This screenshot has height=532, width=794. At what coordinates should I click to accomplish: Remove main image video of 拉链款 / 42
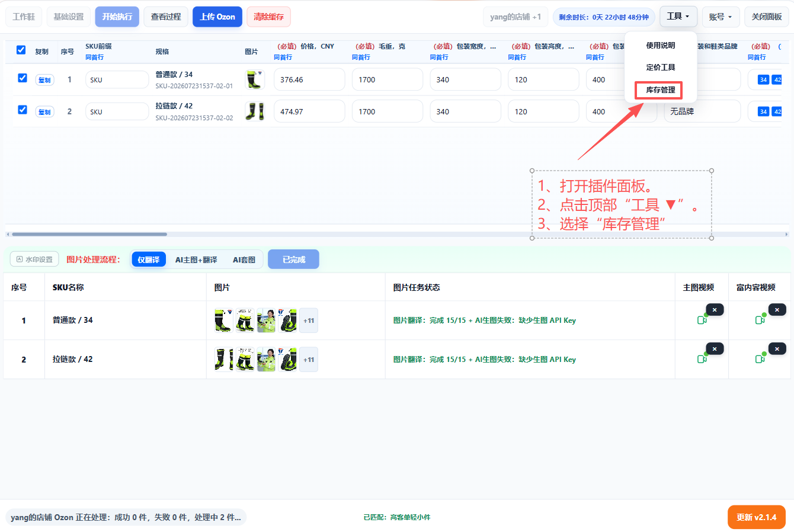click(715, 349)
